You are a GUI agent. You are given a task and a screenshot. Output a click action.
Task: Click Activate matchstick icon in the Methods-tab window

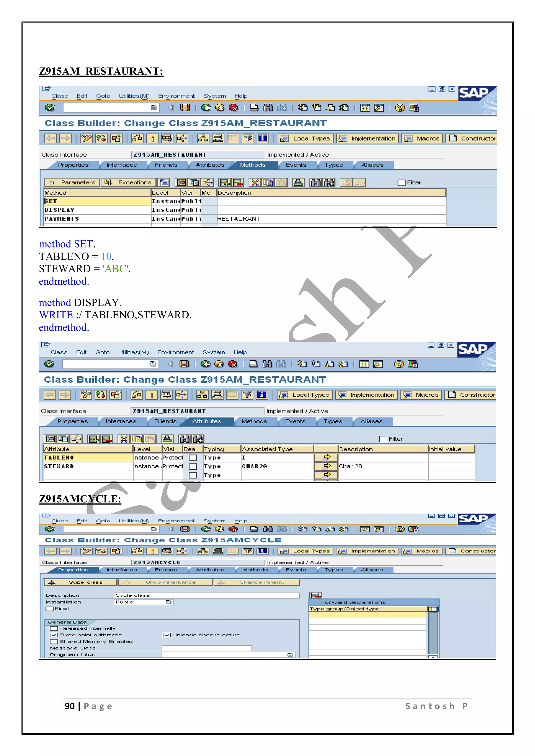pos(152,138)
